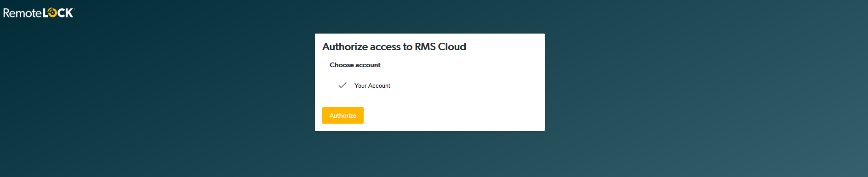Select the Your Account option
The width and height of the screenshot is (868, 177).
coord(372,86)
